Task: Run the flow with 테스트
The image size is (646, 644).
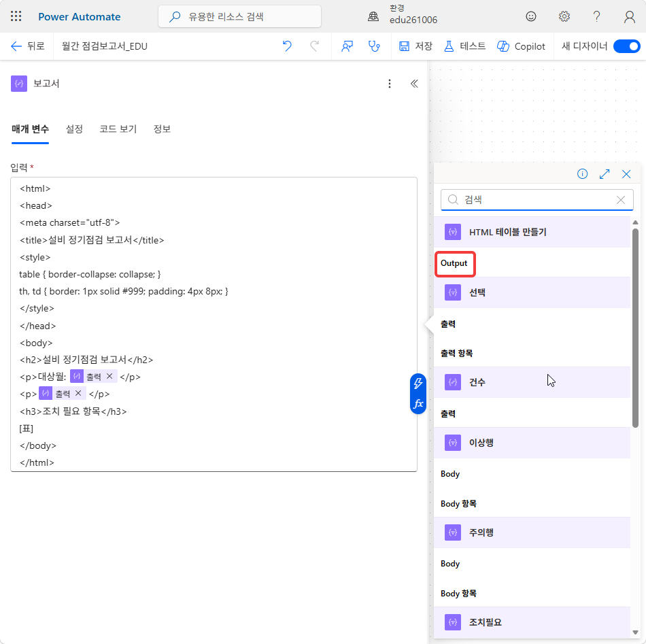Action: pos(464,46)
